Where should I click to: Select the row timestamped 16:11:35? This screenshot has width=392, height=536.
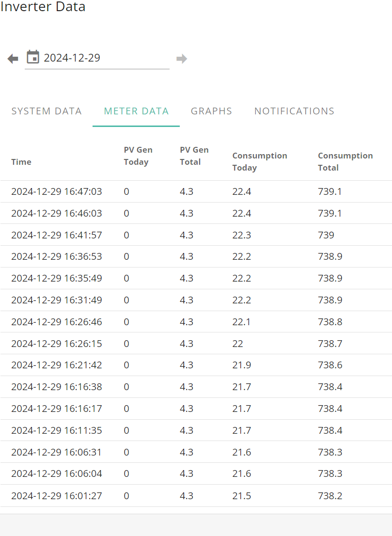coord(196,430)
